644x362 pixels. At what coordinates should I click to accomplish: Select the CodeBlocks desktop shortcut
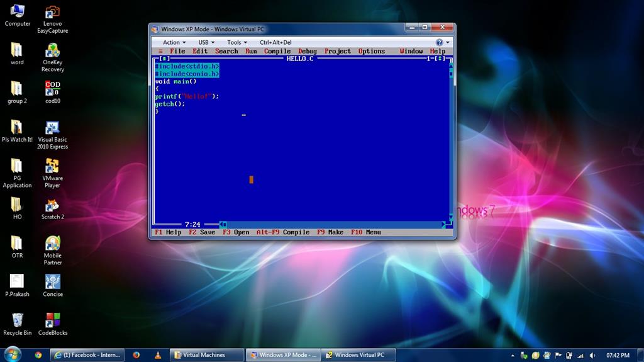pyautogui.click(x=53, y=324)
